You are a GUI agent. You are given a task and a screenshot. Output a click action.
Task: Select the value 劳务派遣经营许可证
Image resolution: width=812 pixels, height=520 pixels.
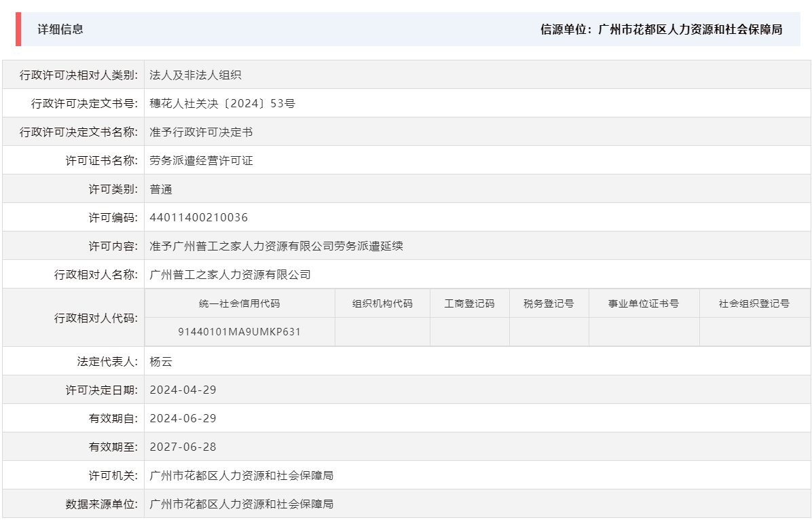coord(201,161)
